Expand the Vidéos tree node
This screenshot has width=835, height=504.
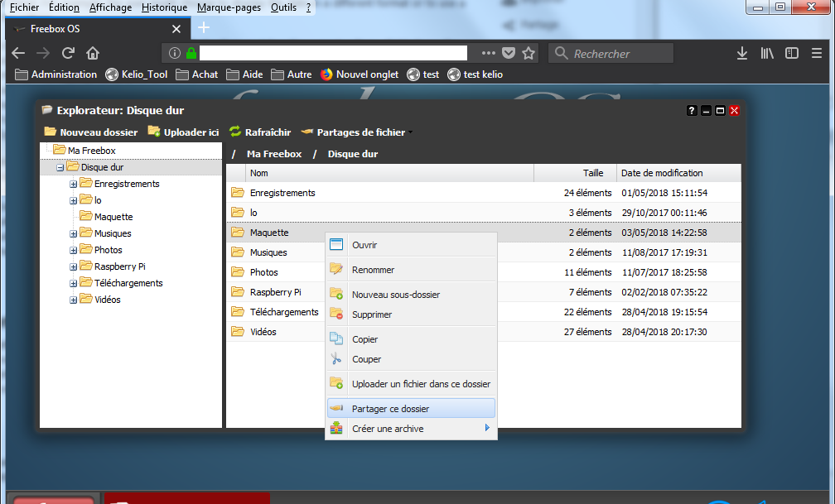pyautogui.click(x=74, y=300)
